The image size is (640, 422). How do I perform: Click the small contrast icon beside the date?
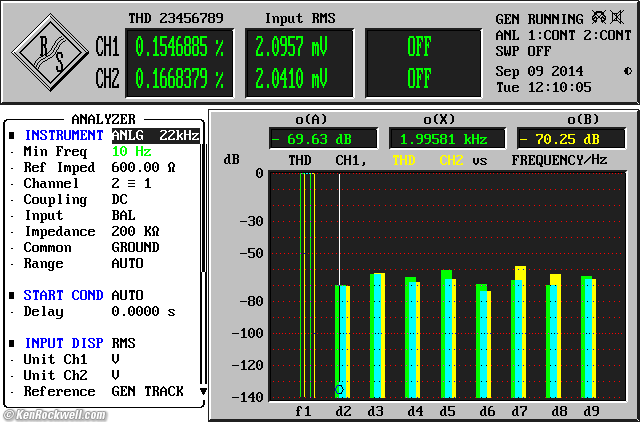pos(628,71)
